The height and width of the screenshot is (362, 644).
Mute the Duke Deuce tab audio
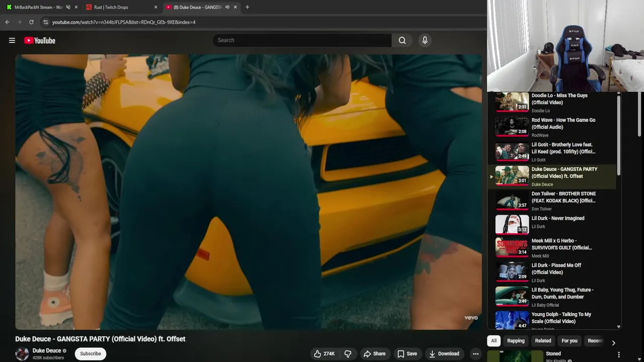tap(227, 7)
